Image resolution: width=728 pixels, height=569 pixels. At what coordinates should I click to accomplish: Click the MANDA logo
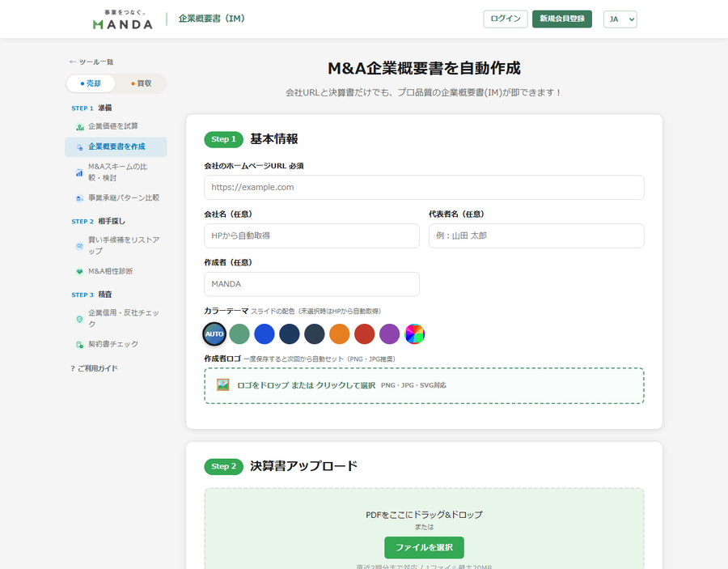(x=123, y=19)
